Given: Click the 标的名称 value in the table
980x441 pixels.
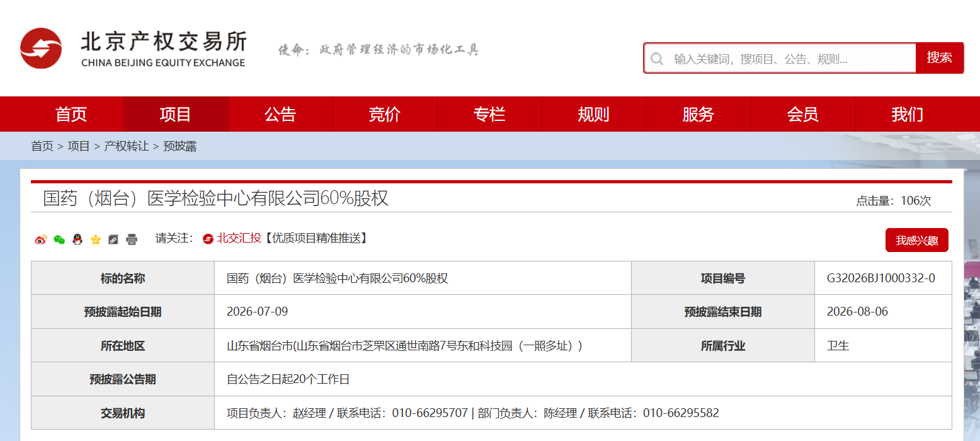Looking at the screenshot, I should (337, 278).
